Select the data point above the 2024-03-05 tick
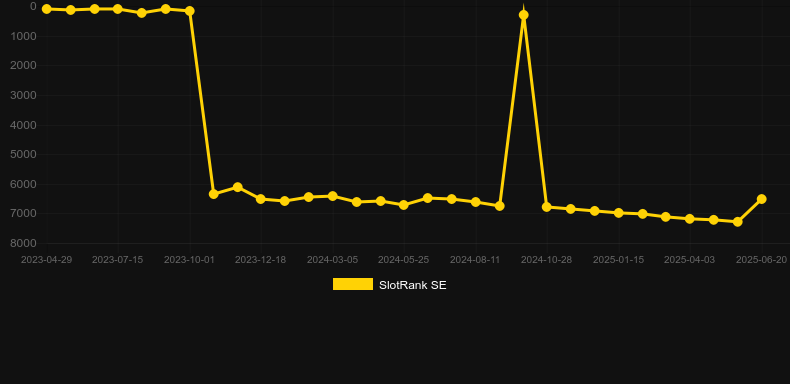Viewport: 790px width, 384px height. 333,196
